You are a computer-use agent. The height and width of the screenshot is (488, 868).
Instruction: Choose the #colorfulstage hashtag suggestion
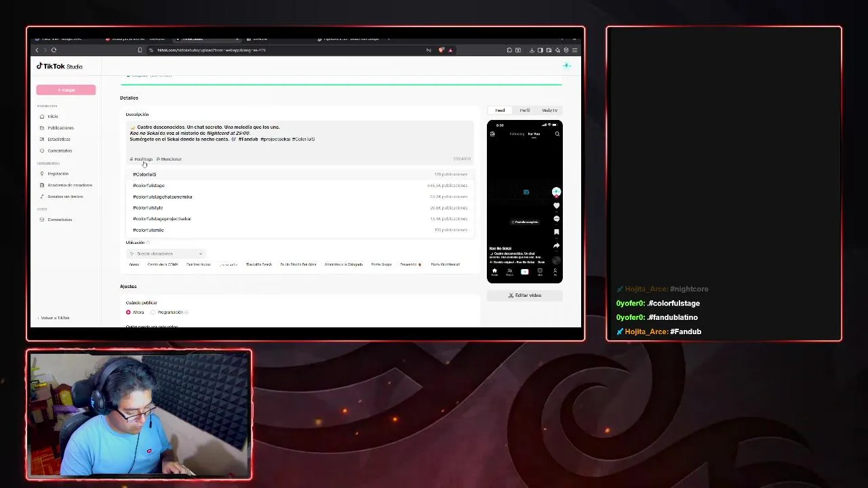tap(300, 186)
